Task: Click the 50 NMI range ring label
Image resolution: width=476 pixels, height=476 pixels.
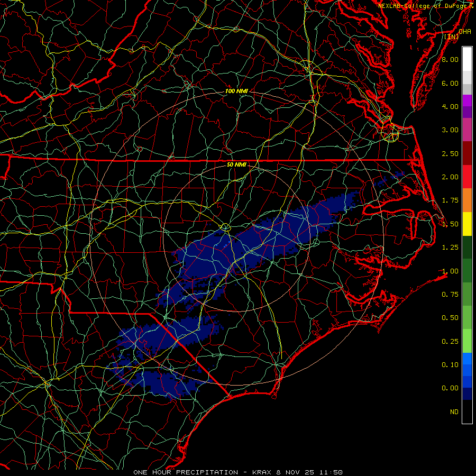Action: (x=236, y=164)
